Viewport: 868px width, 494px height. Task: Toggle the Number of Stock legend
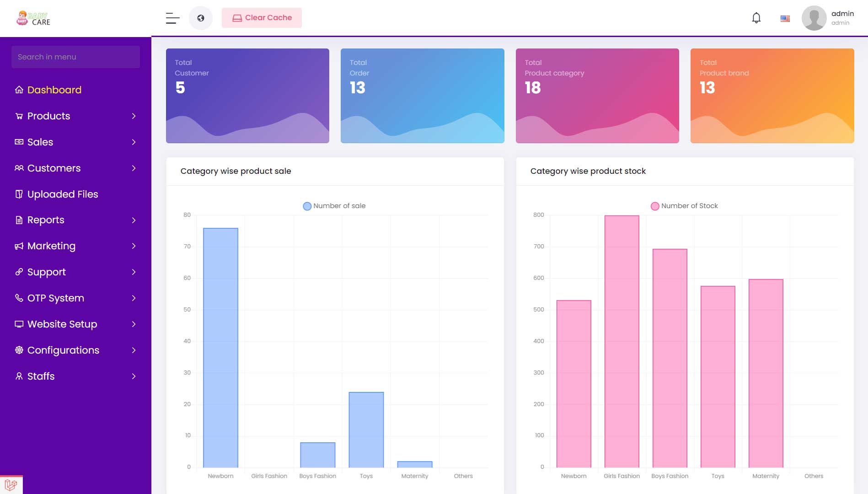684,206
